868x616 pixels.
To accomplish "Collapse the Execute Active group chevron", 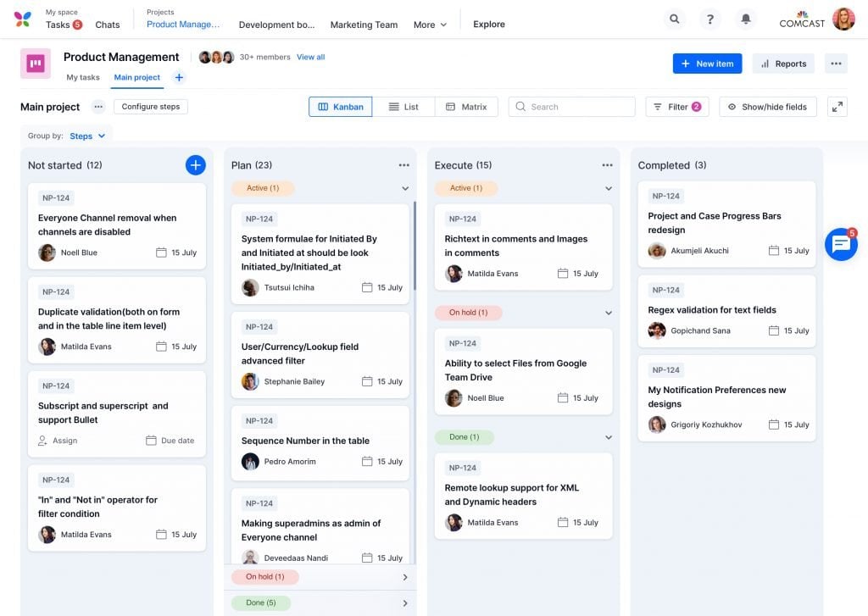I will tap(609, 188).
